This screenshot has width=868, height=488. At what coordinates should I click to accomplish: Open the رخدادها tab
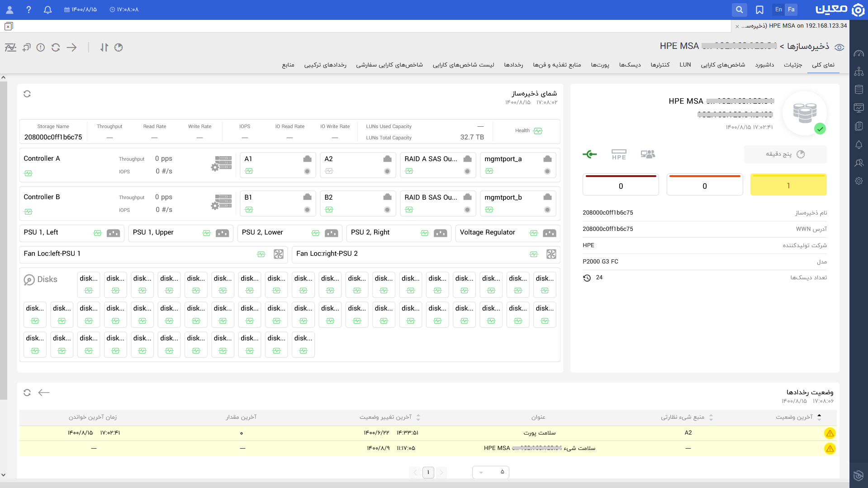(513, 65)
